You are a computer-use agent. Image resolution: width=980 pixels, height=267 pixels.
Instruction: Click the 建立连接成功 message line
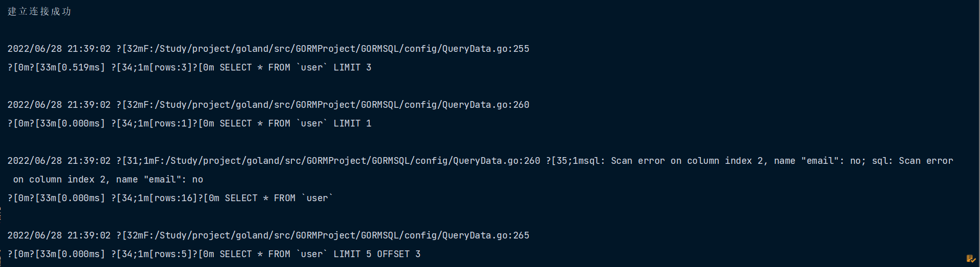(39, 11)
